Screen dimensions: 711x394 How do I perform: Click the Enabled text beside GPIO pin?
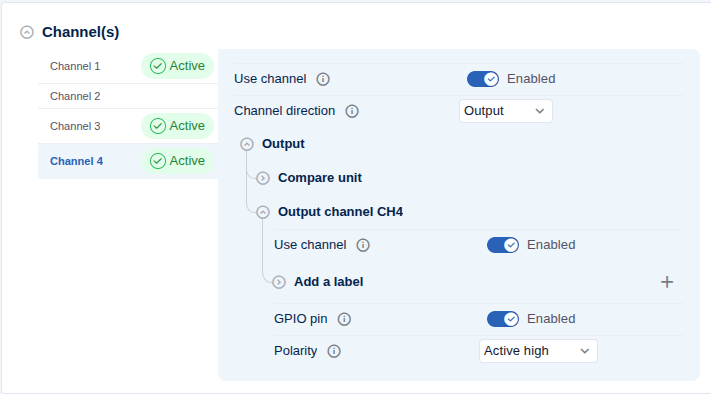pos(551,319)
